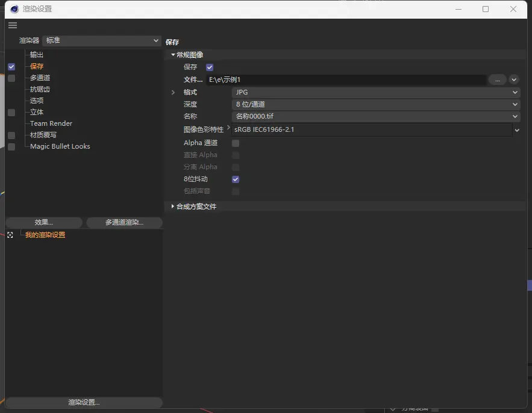This screenshot has width=532, height=413.
Task: Select 输出 in the settings list
Action: point(37,55)
